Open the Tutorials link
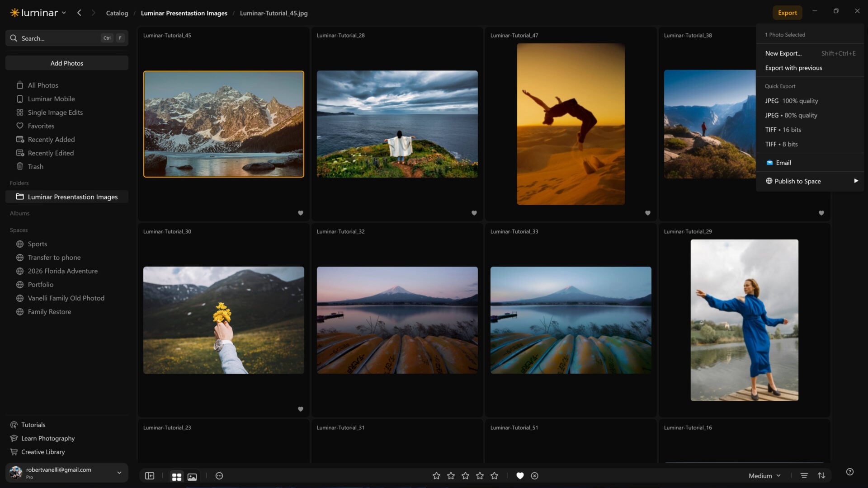This screenshot has height=488, width=868. pyautogui.click(x=28, y=425)
